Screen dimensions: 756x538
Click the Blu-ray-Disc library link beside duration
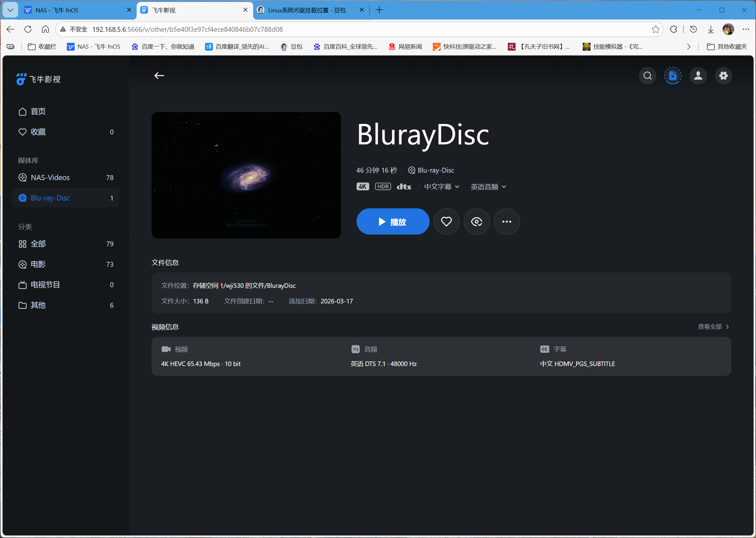(x=435, y=170)
